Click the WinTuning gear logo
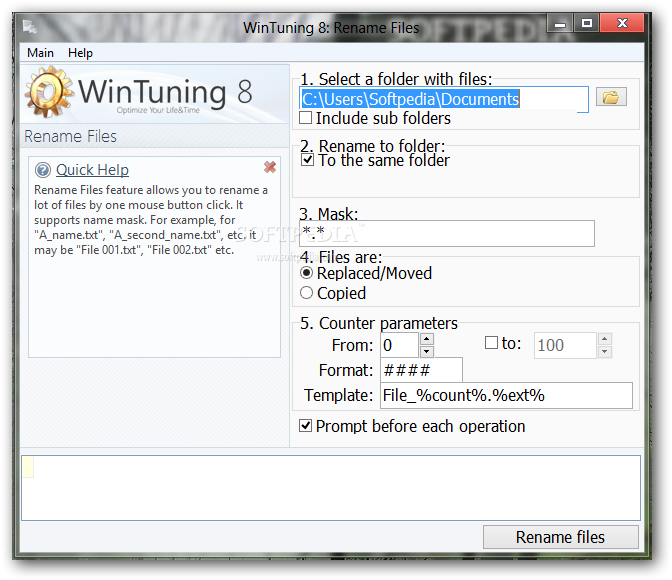This screenshot has height=580, width=672. [x=48, y=92]
